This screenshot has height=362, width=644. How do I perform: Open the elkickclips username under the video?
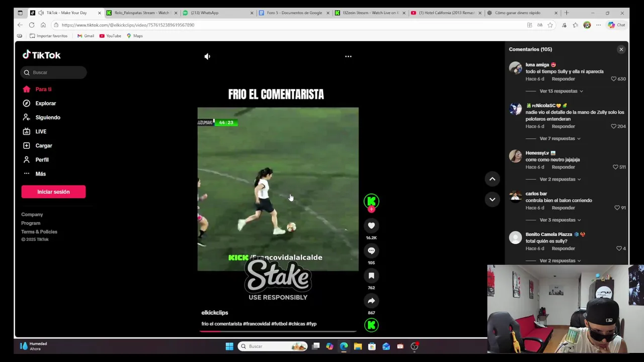215,313
